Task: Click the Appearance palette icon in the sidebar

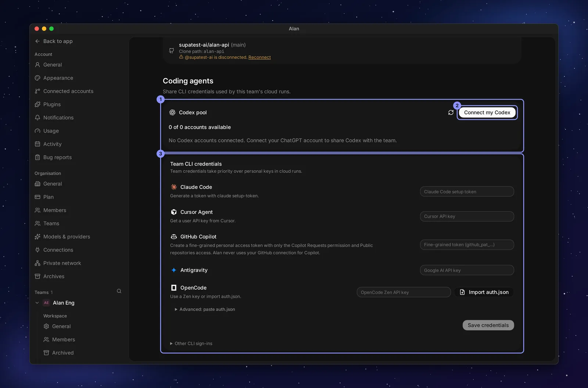Action: click(37, 78)
